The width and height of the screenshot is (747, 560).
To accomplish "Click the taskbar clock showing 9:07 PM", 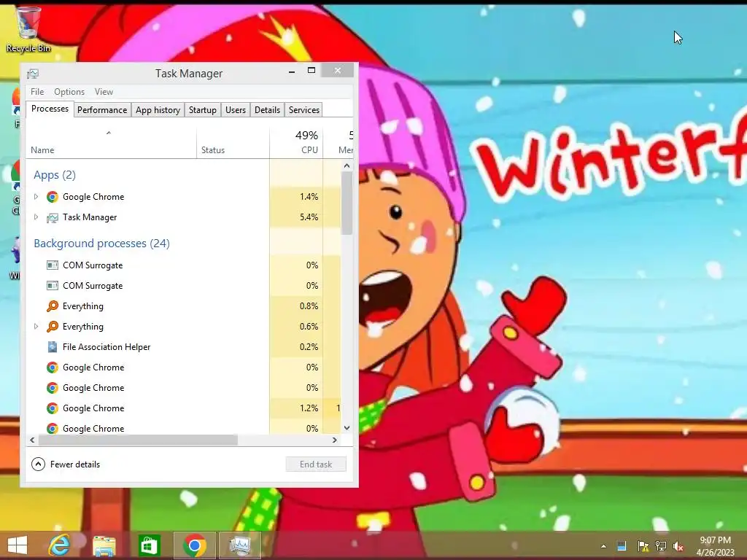I will [x=715, y=546].
